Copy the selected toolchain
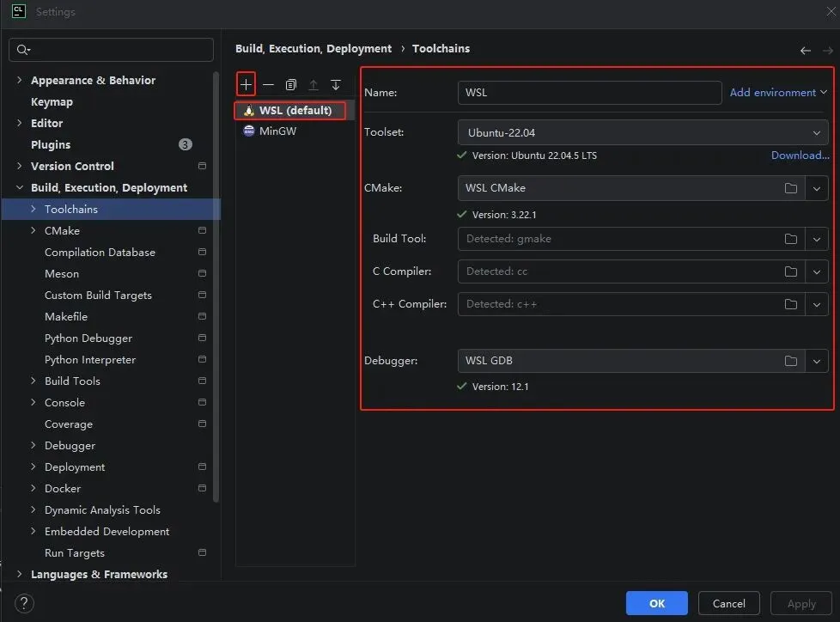The image size is (840, 622). tap(291, 85)
